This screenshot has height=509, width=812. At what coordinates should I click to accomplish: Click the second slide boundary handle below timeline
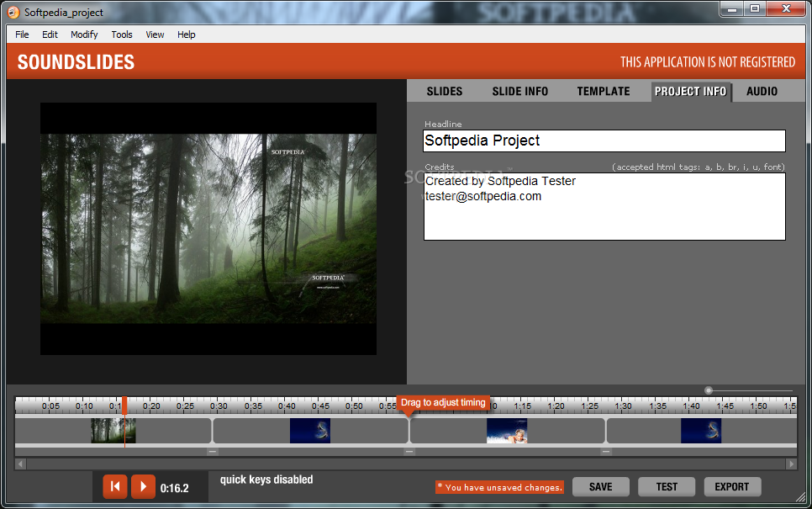pyautogui.click(x=409, y=452)
